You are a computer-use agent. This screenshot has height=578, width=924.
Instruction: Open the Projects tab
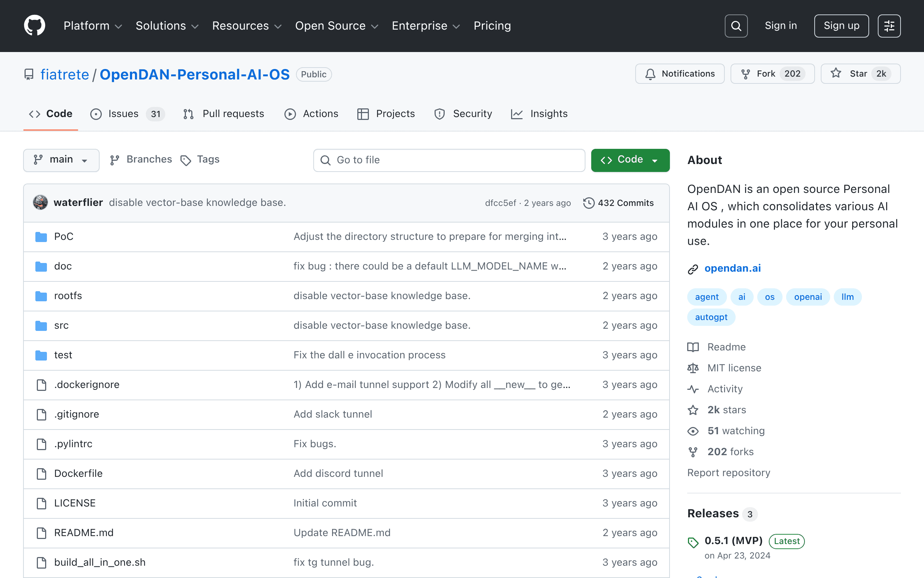386,113
